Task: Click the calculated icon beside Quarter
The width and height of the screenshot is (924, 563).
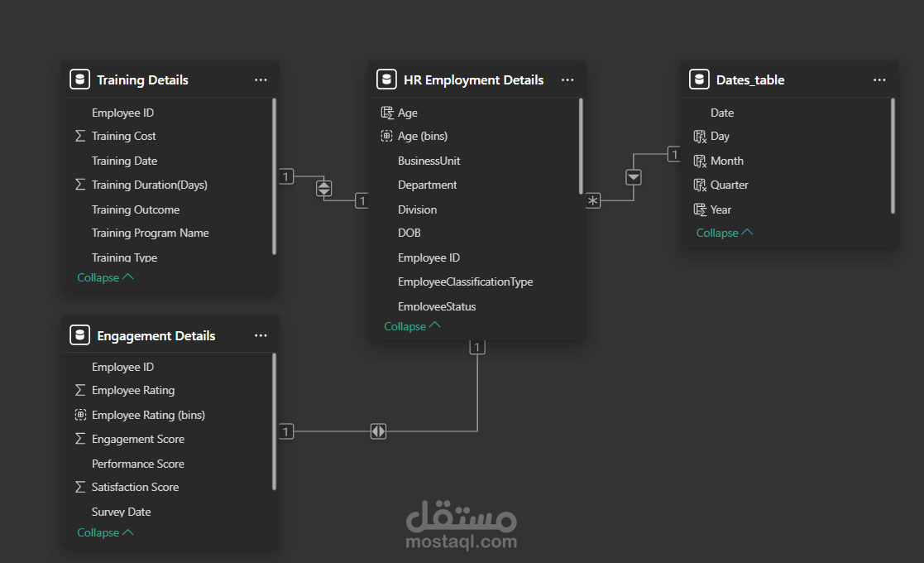Action: click(700, 185)
